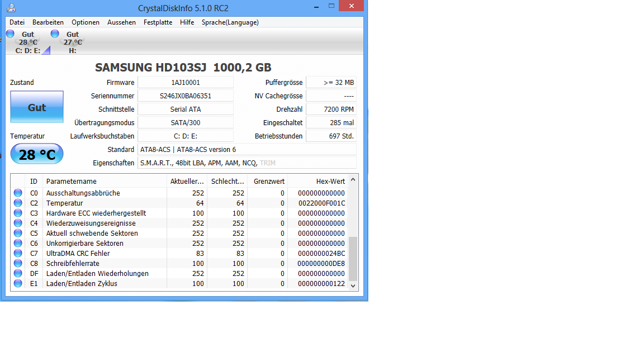
Task: Click the 28 °C temperature button
Action: click(x=37, y=154)
